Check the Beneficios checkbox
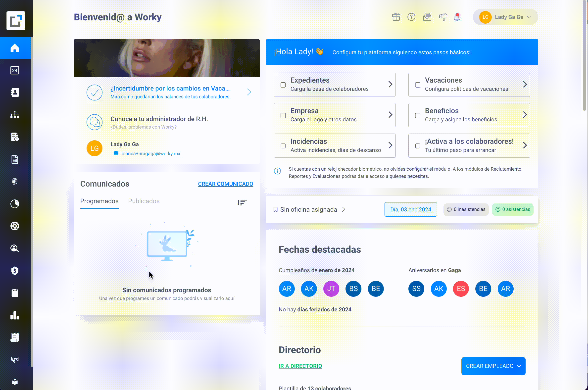Viewport: 588px width, 390px height. click(418, 115)
